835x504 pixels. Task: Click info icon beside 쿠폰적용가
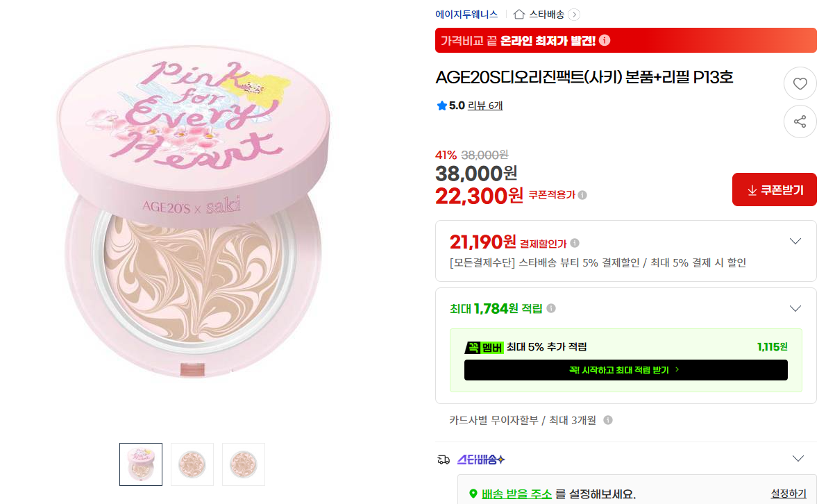[582, 195]
